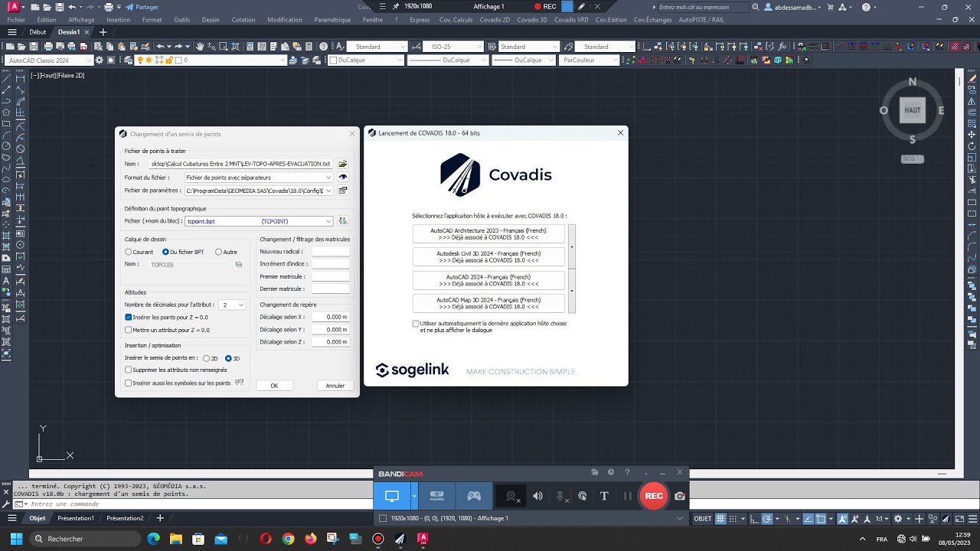This screenshot has height=551, width=980.
Task: Preview file format with eye icon
Action: [x=343, y=177]
